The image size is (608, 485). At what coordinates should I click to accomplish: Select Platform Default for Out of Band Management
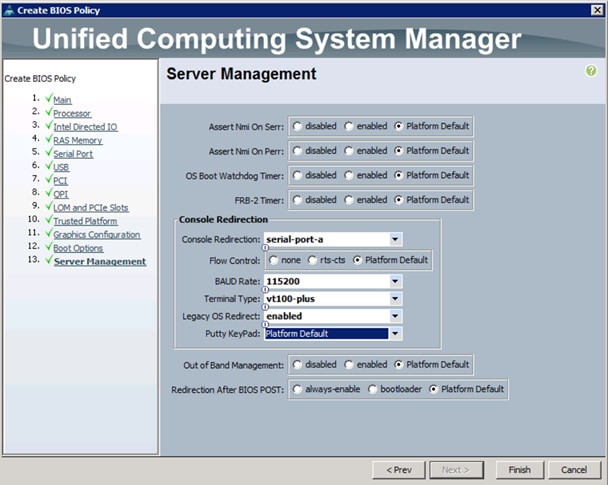tap(398, 365)
